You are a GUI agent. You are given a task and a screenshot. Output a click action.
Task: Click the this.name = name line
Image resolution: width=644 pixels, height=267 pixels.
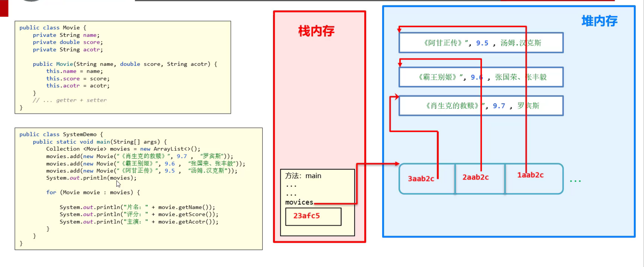(74, 71)
